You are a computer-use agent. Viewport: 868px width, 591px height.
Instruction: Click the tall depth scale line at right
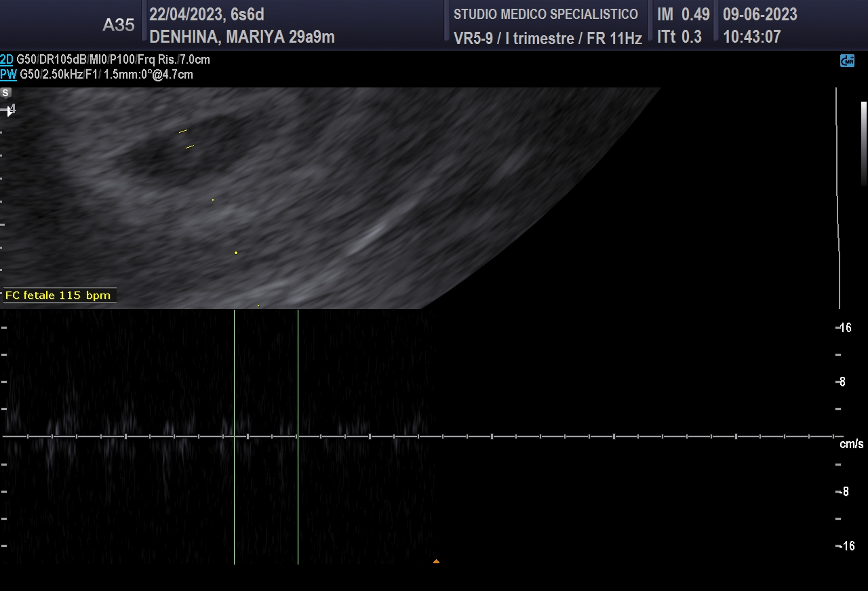point(838,197)
